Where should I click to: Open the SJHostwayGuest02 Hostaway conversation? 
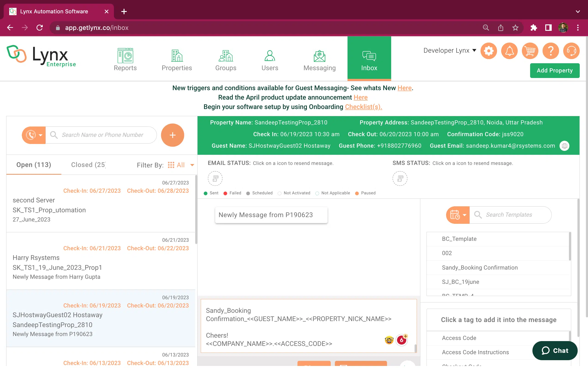click(101, 318)
